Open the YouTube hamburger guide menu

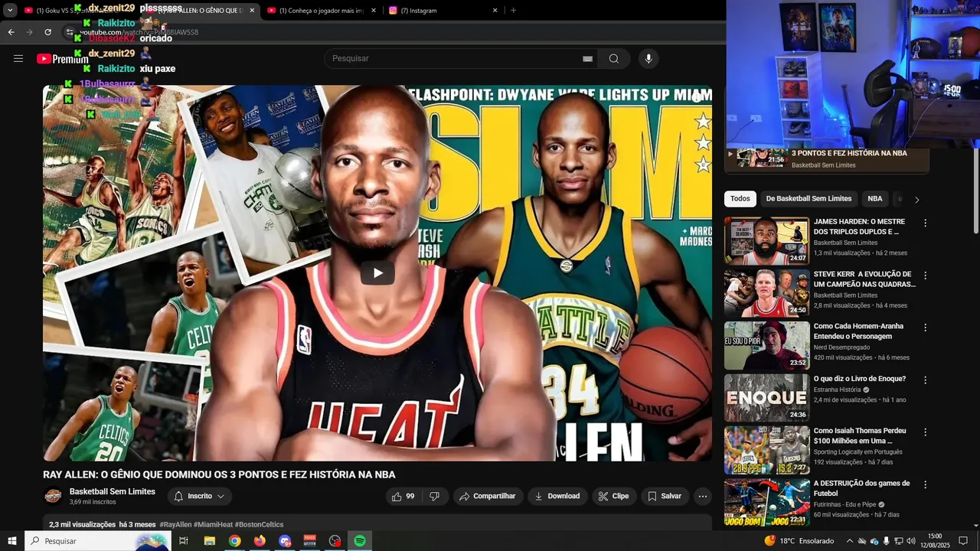coord(18,59)
